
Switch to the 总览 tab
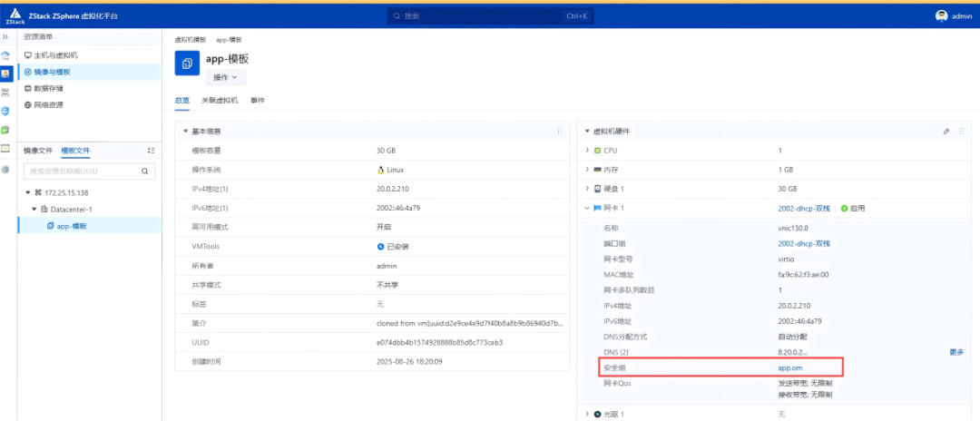pos(181,100)
